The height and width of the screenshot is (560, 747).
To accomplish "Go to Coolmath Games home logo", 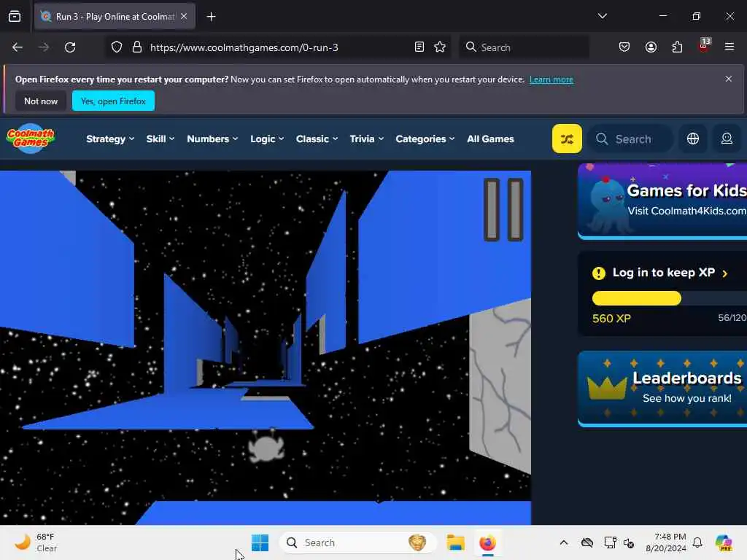I will (x=31, y=139).
